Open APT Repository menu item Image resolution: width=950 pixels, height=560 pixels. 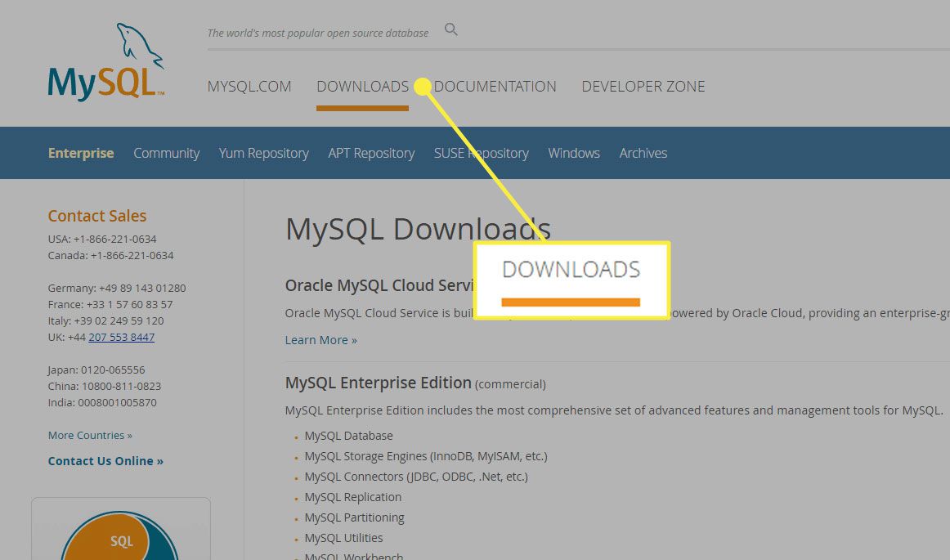pyautogui.click(x=371, y=154)
